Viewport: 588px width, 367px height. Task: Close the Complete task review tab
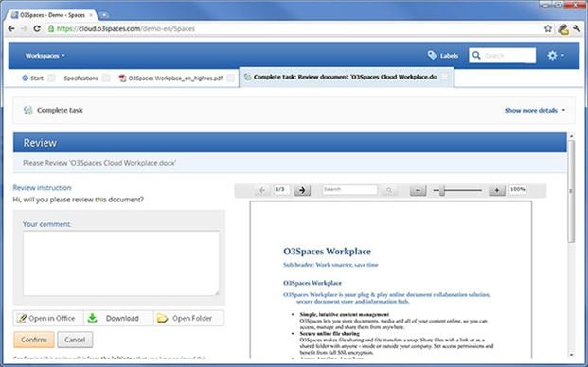pos(445,77)
